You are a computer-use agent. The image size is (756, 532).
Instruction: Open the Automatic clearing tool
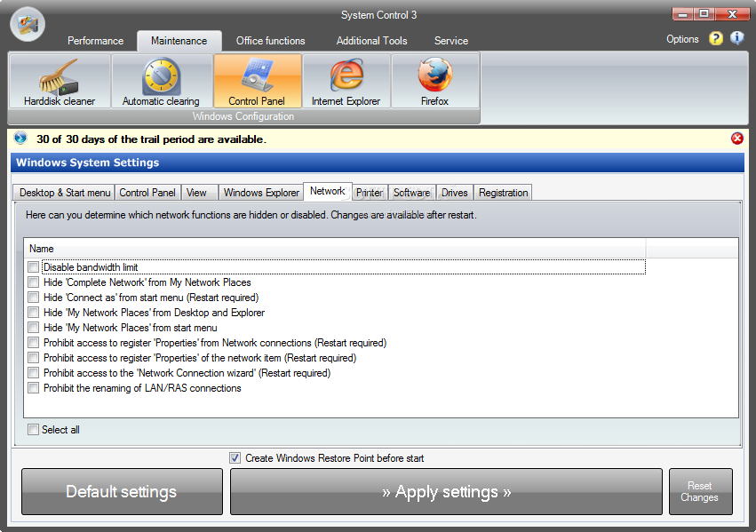162,81
